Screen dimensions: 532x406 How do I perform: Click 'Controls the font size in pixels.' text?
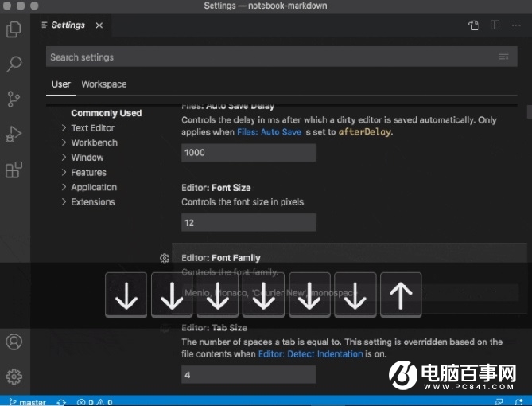click(x=243, y=202)
